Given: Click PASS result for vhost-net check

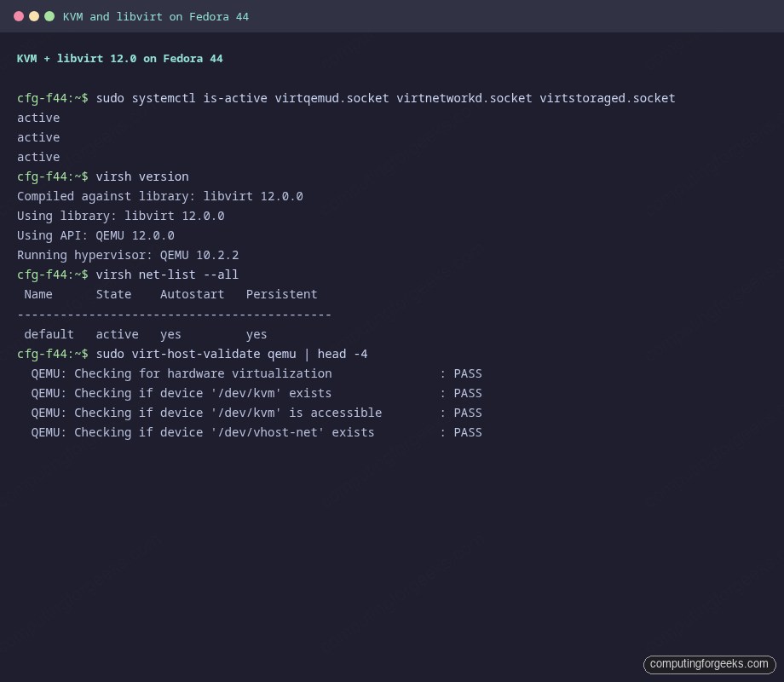Looking at the screenshot, I should tap(468, 432).
